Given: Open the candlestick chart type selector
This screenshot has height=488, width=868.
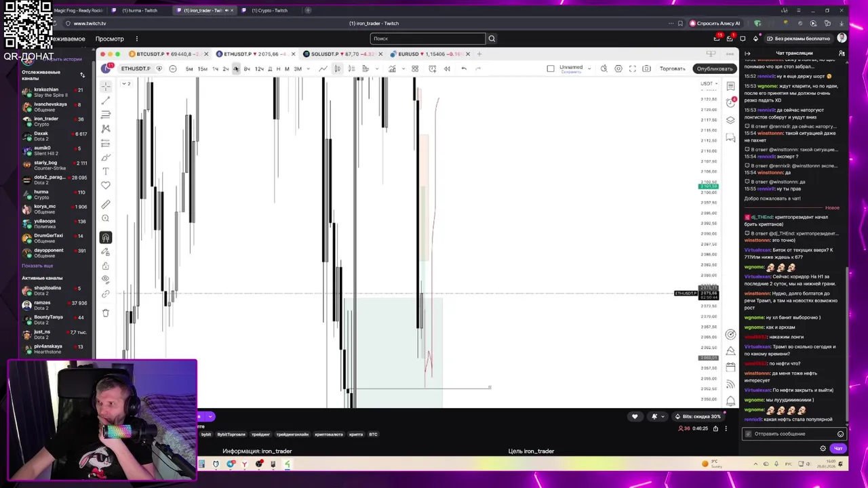Looking at the screenshot, I should [337, 68].
